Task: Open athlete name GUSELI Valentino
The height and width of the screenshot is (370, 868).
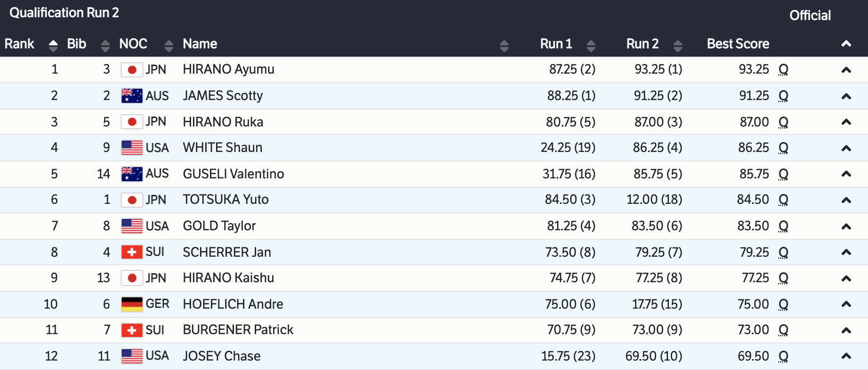Action: coord(233,174)
